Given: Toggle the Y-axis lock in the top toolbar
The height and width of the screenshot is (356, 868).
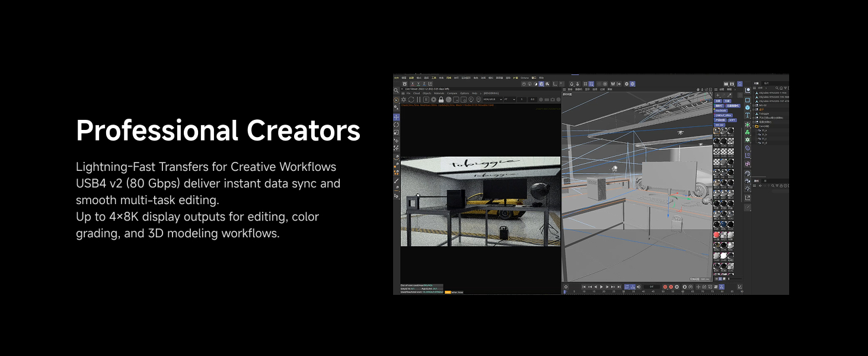Looking at the screenshot, I should 419,84.
